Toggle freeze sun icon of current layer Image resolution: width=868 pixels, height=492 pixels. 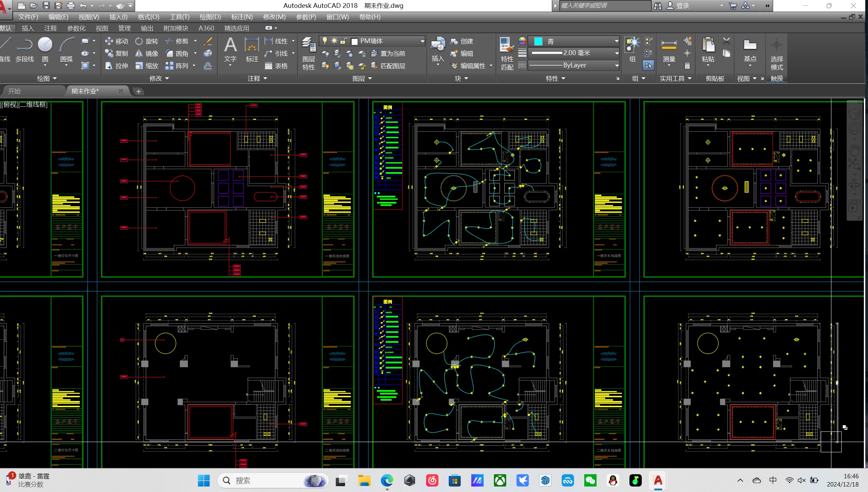334,41
